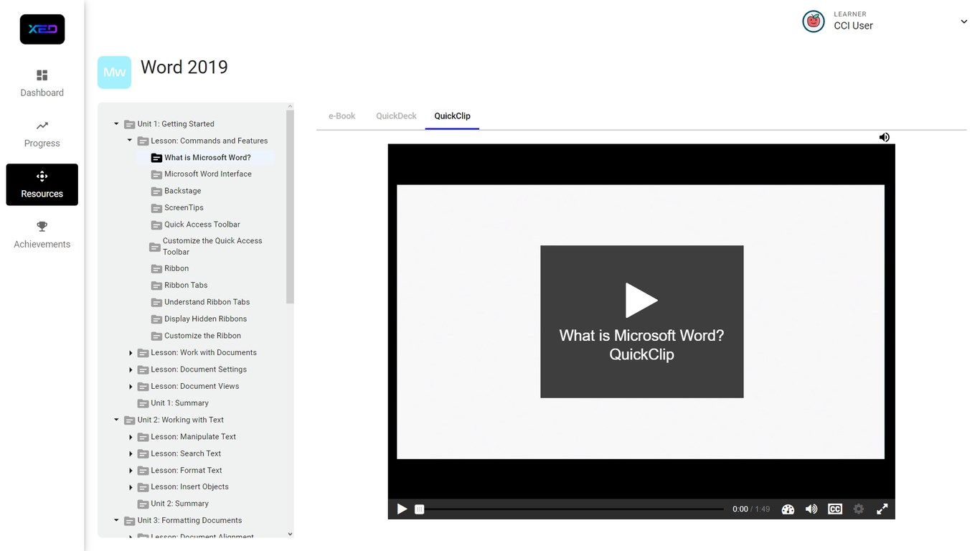Click the tree scroll-down arrow
The height and width of the screenshot is (551, 980).
pos(290,534)
